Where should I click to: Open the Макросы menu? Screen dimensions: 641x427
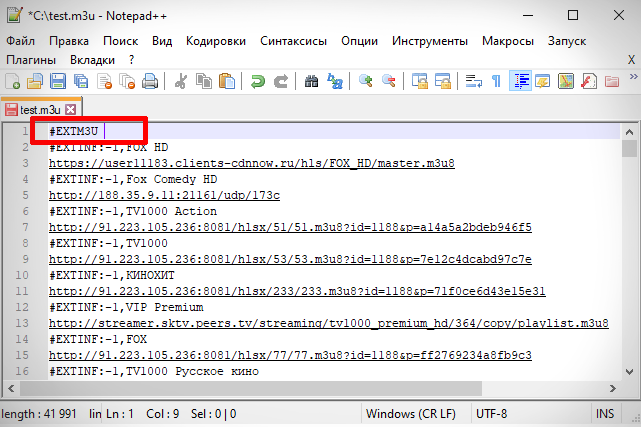pos(508,41)
